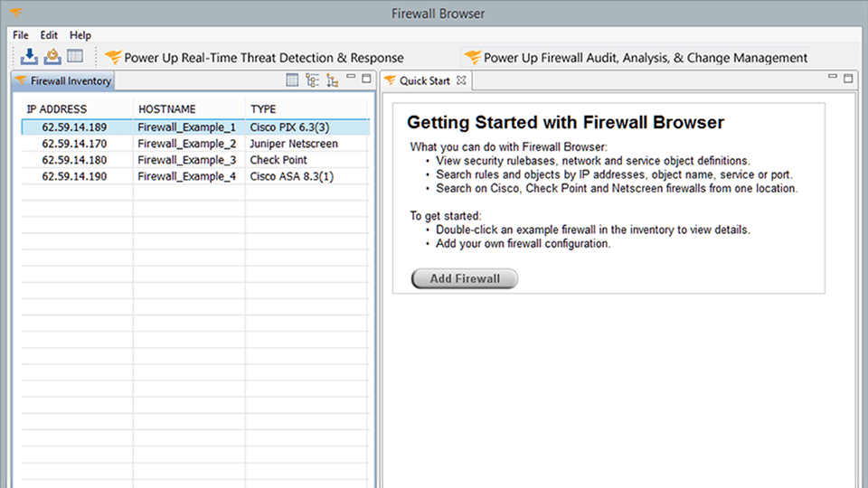Minimize the Quick Start panel
The image size is (868, 488).
pos(833,76)
